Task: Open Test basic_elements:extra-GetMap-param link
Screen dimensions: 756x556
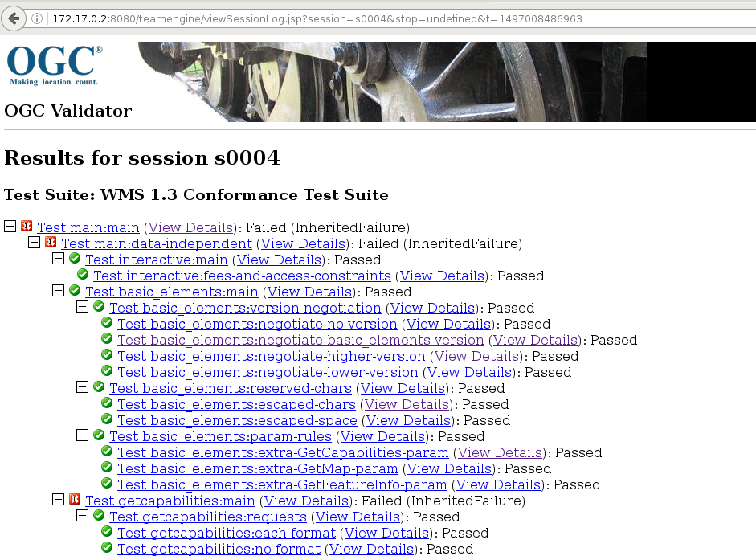Action: pyautogui.click(x=258, y=468)
